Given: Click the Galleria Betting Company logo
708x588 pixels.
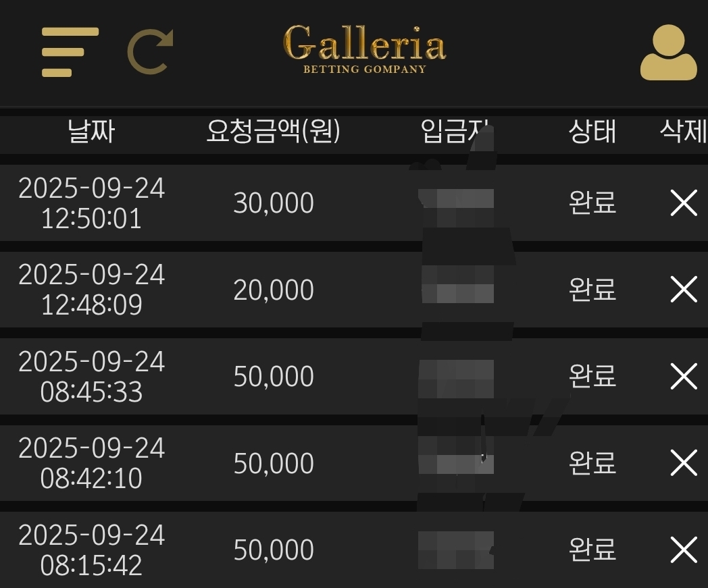Looking at the screenshot, I should [x=364, y=49].
